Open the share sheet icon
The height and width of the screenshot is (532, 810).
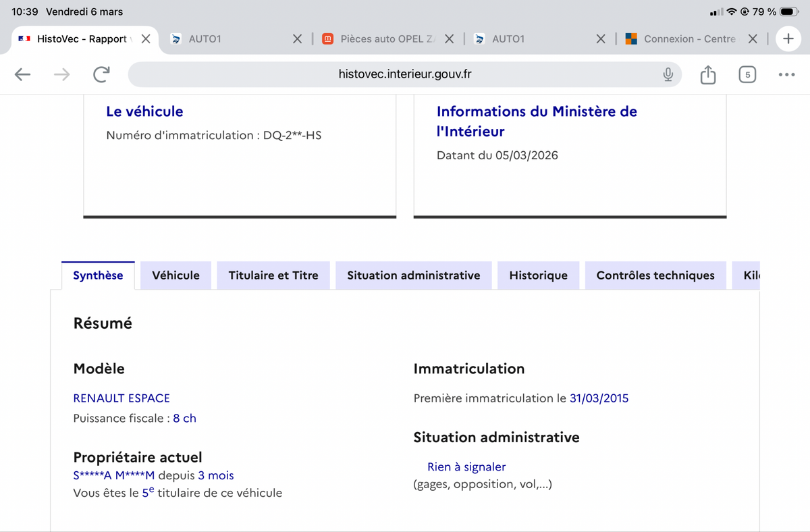click(707, 74)
